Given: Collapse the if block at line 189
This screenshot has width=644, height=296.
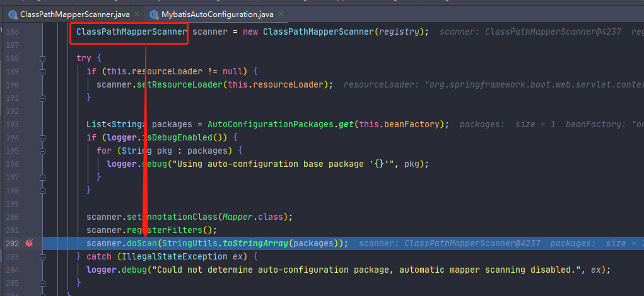Looking at the screenshot, I should [x=42, y=72].
